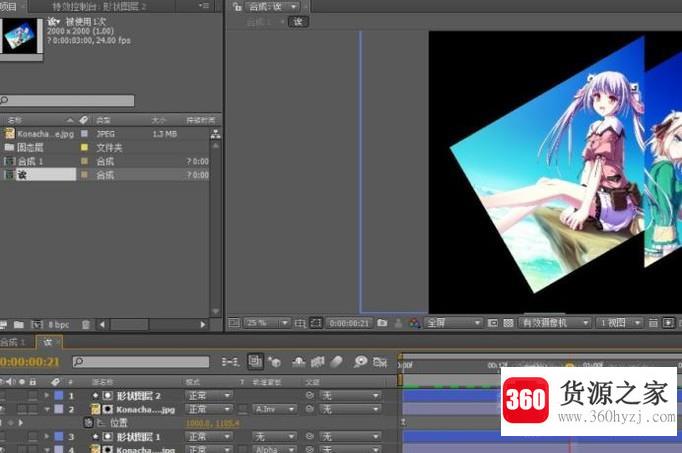Toggle the viewer lock icon beside 合成 dropdown
The width and height of the screenshot is (682, 453).
point(237,7)
